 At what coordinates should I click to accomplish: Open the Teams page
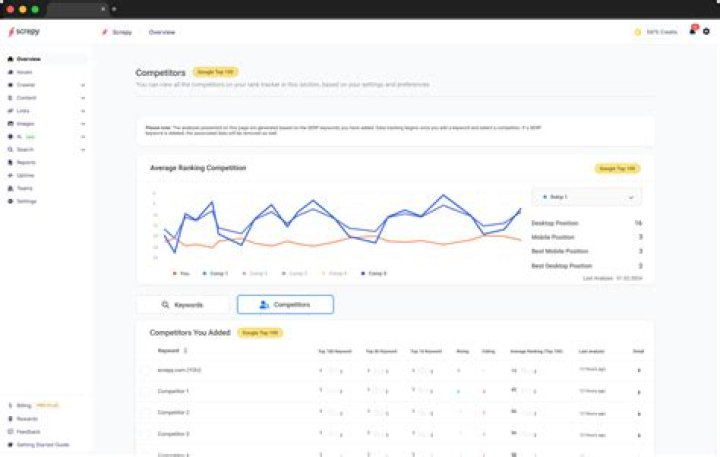pos(24,188)
